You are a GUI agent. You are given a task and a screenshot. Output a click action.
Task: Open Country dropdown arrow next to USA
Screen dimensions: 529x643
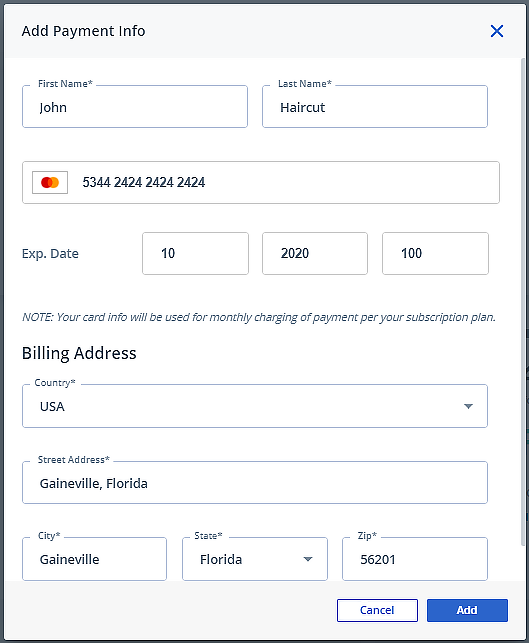(x=468, y=406)
